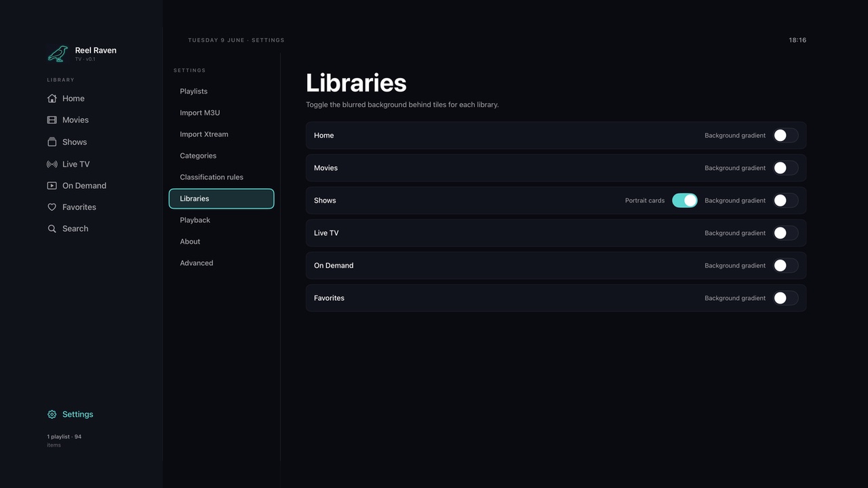Open Import Xtream settings
The width and height of the screenshot is (868, 488).
[x=221, y=134]
